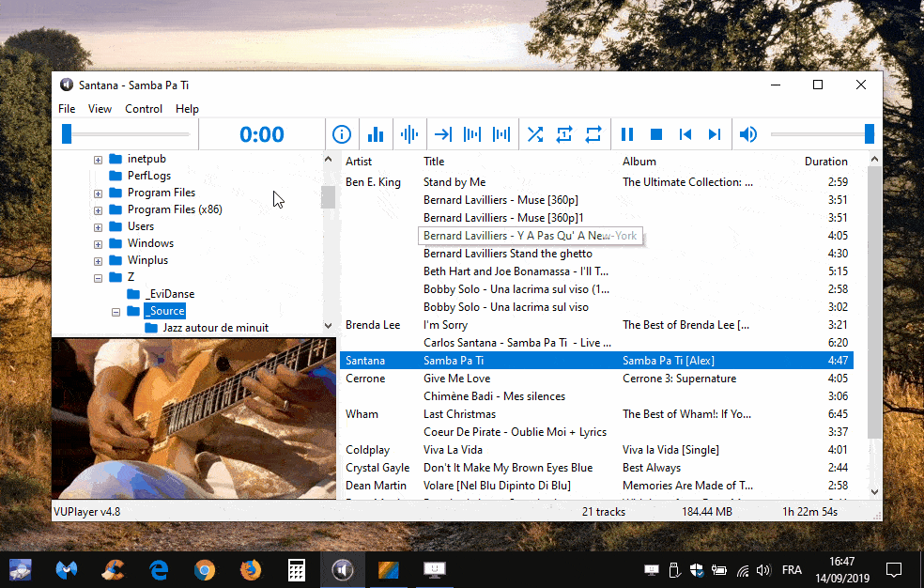The height and width of the screenshot is (588, 924).
Task: Toggle stop at end of track
Action: tap(443, 134)
